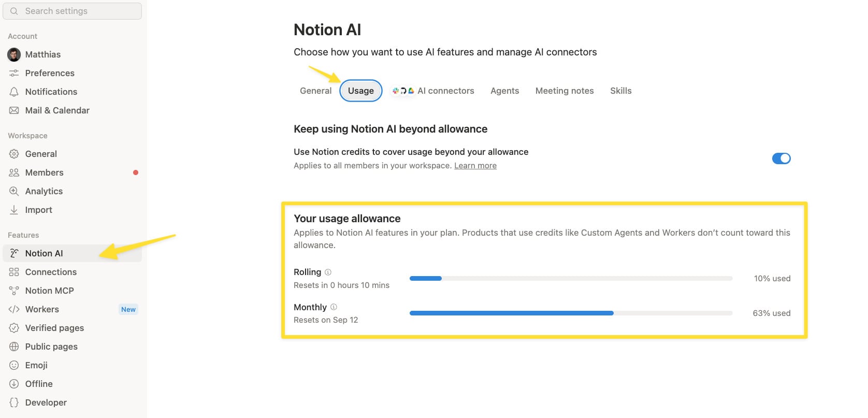Click the Notion MCP nodes icon
This screenshot has height=418, width=868.
point(14,291)
